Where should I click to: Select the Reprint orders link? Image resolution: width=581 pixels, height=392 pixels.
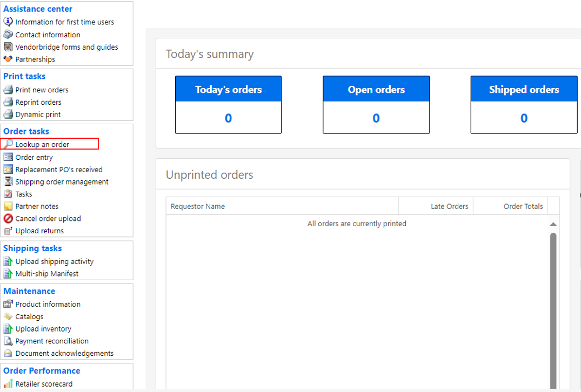coord(38,102)
